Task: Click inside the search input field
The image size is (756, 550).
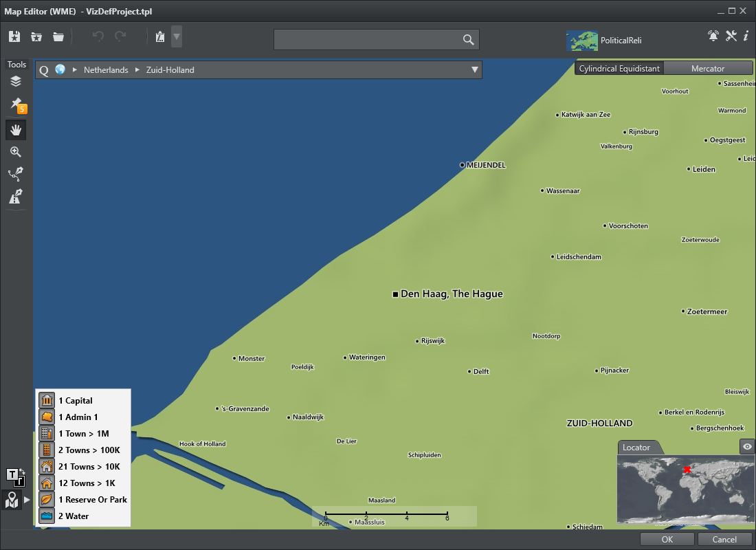Action: [368, 40]
